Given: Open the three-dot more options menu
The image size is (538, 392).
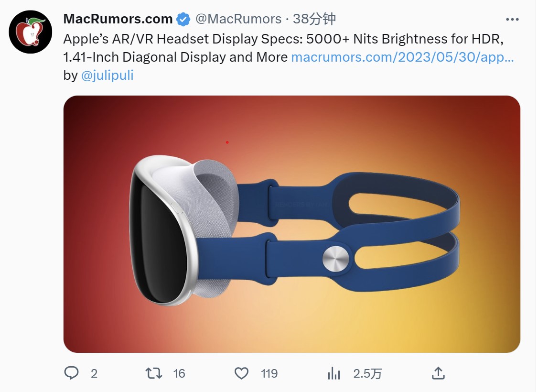Looking at the screenshot, I should 512,19.
